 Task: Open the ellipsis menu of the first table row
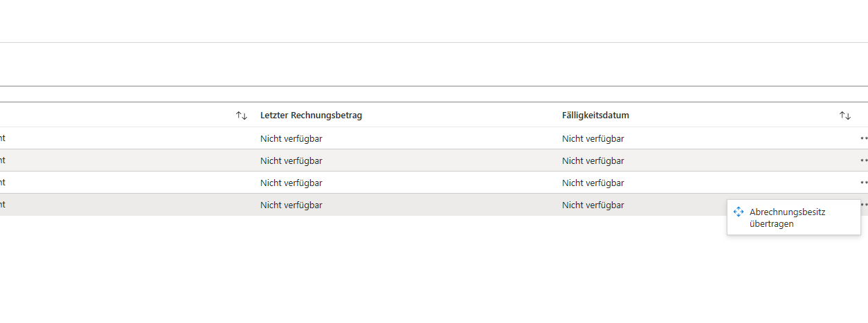click(864, 138)
